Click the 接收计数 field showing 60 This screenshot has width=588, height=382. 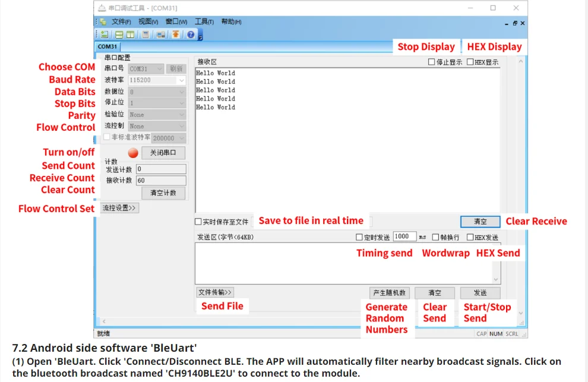(161, 181)
